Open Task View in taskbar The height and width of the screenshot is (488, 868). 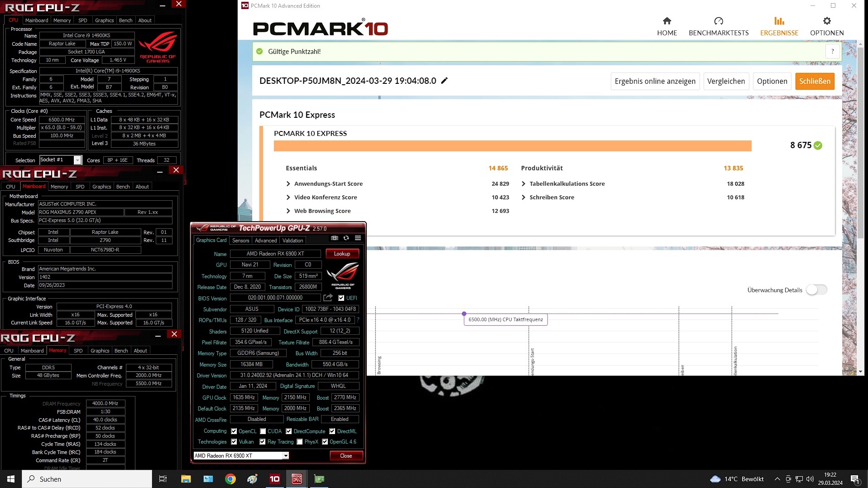[x=163, y=479]
